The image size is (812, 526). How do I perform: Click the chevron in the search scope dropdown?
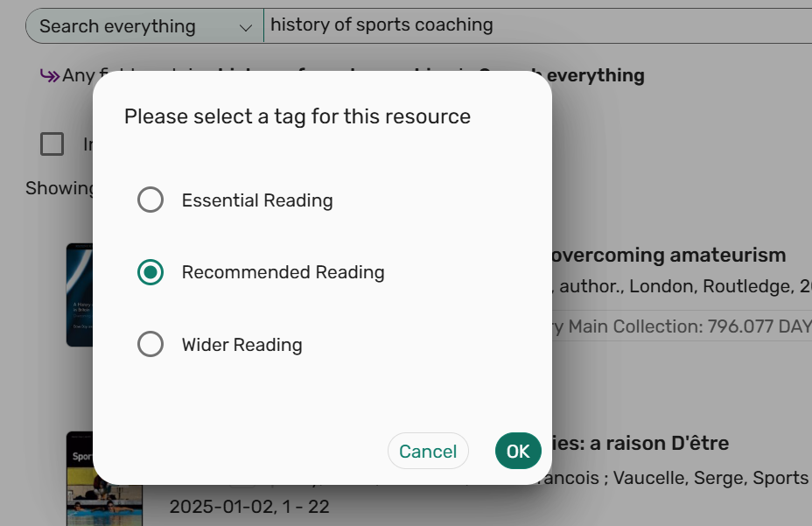click(x=246, y=27)
